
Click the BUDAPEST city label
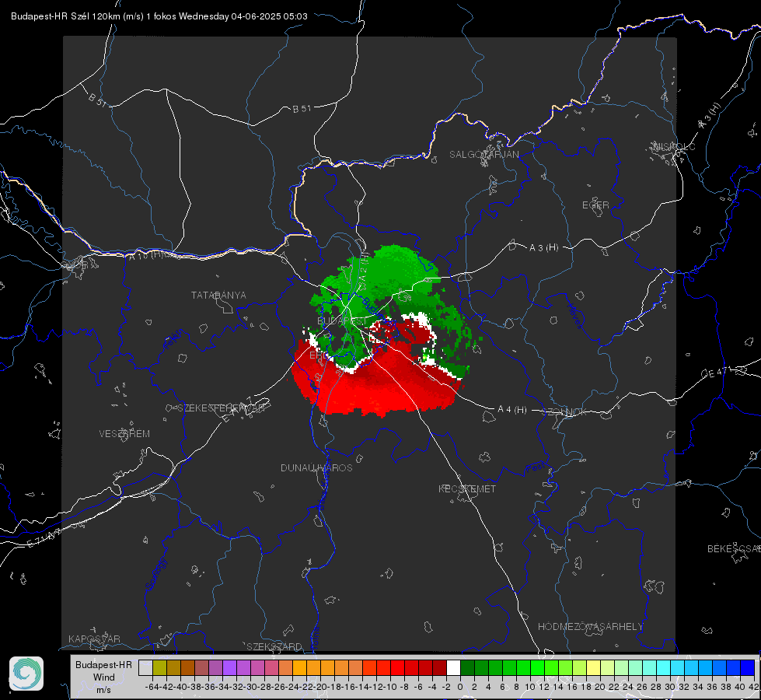click(342, 321)
